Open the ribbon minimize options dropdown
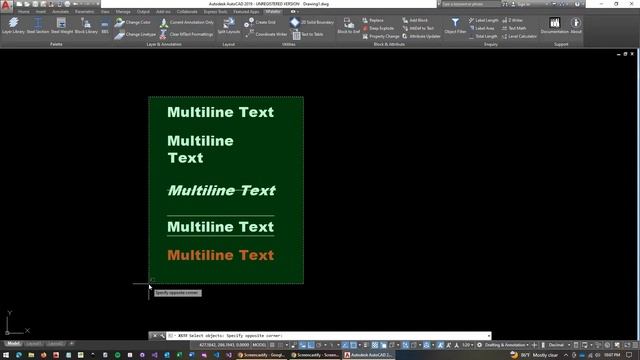This screenshot has height=360, width=640. [299, 12]
